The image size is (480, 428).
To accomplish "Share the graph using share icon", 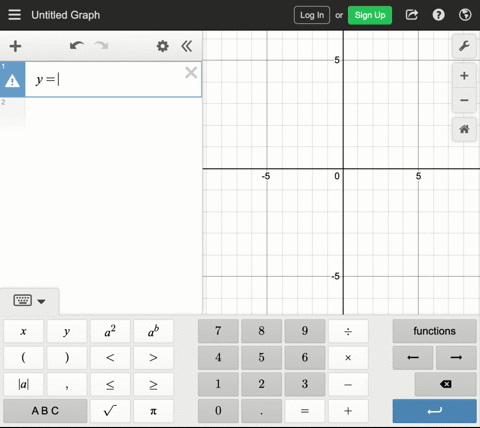I will coord(412,15).
